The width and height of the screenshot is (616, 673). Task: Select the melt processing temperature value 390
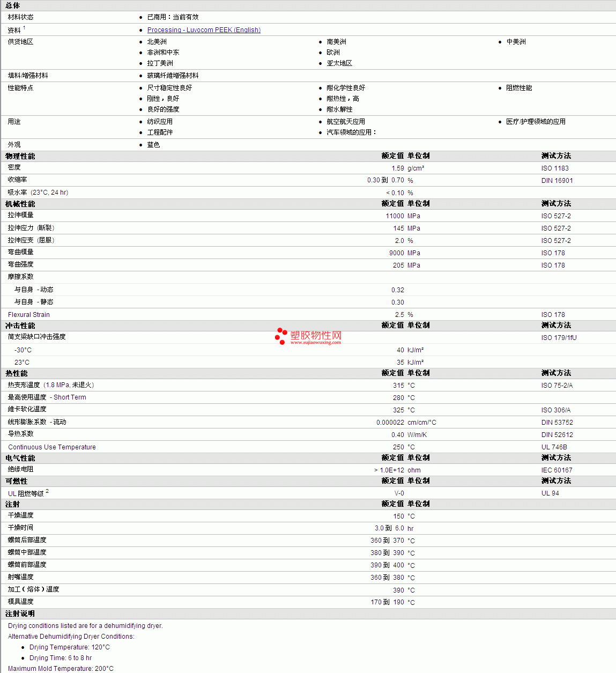click(398, 590)
